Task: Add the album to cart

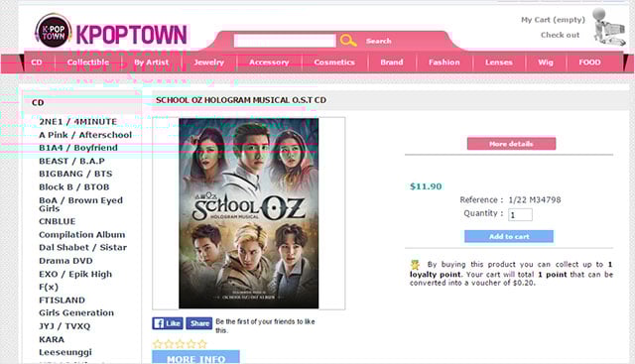Action: [509, 236]
